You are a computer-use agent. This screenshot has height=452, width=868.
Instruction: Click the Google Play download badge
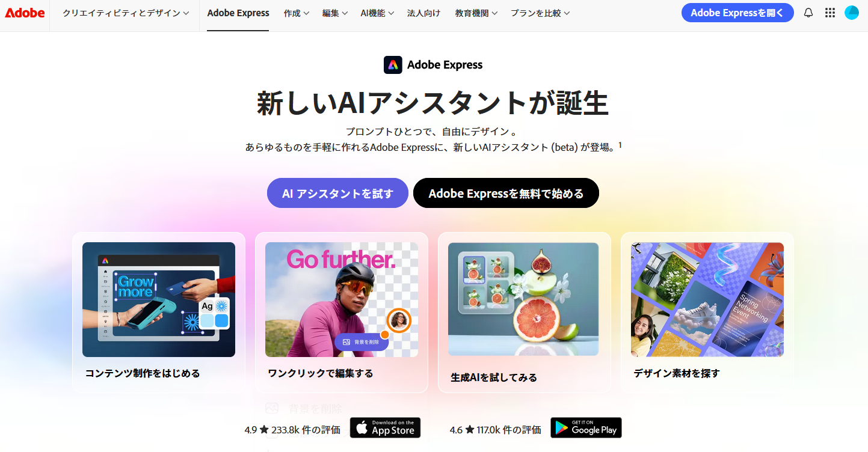click(x=586, y=428)
